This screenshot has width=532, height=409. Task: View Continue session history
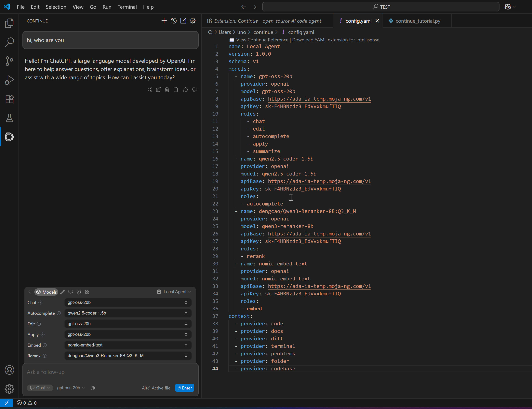tap(173, 21)
